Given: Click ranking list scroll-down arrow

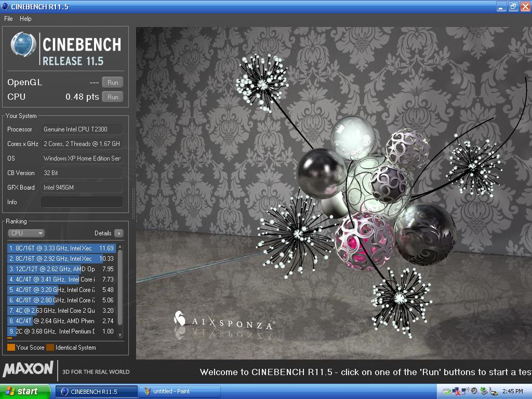Looking at the screenshot, I should pyautogui.click(x=120, y=335).
